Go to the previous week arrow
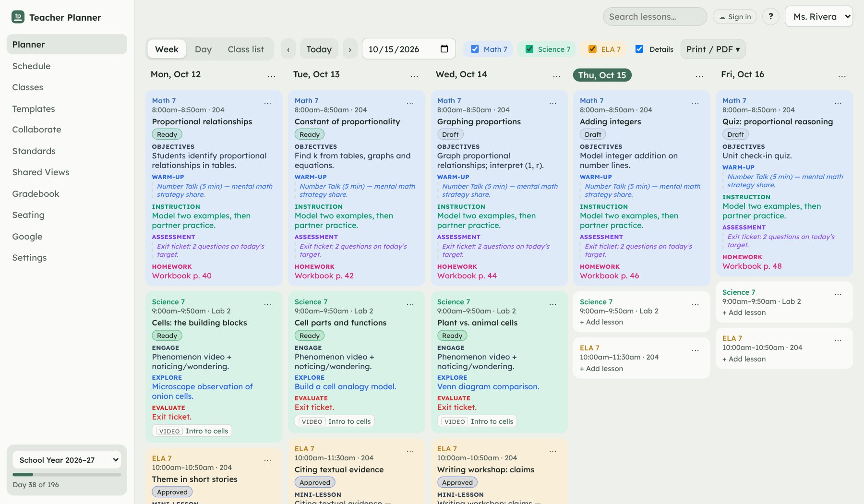 pos(288,49)
